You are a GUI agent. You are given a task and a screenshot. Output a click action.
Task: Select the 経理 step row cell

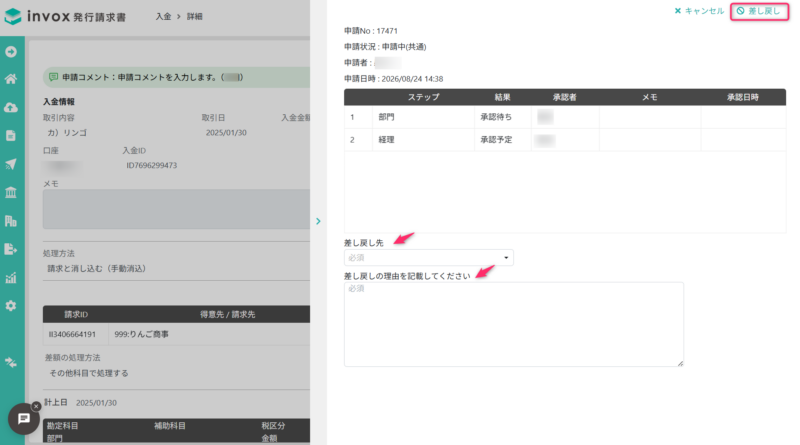click(423, 139)
